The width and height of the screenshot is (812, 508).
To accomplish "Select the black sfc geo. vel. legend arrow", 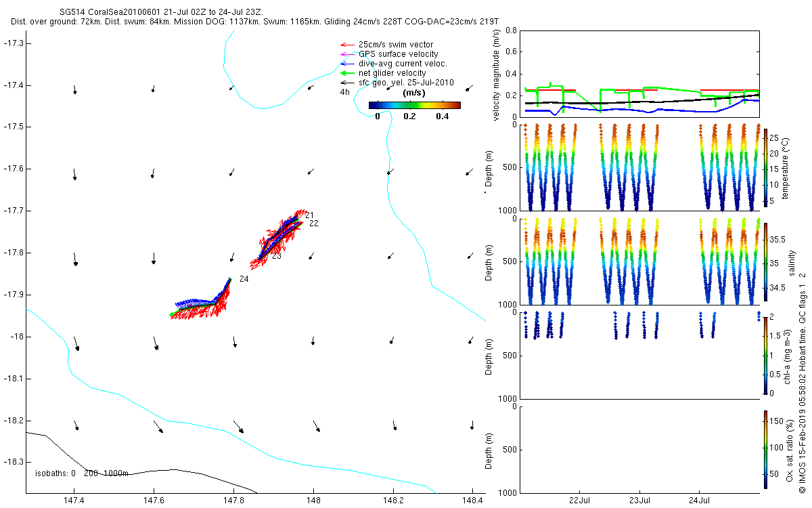I will pos(346,83).
